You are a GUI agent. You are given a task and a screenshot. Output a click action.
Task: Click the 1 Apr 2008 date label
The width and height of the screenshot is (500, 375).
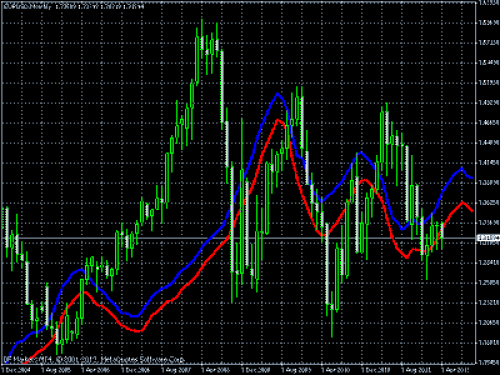[x=216, y=369]
